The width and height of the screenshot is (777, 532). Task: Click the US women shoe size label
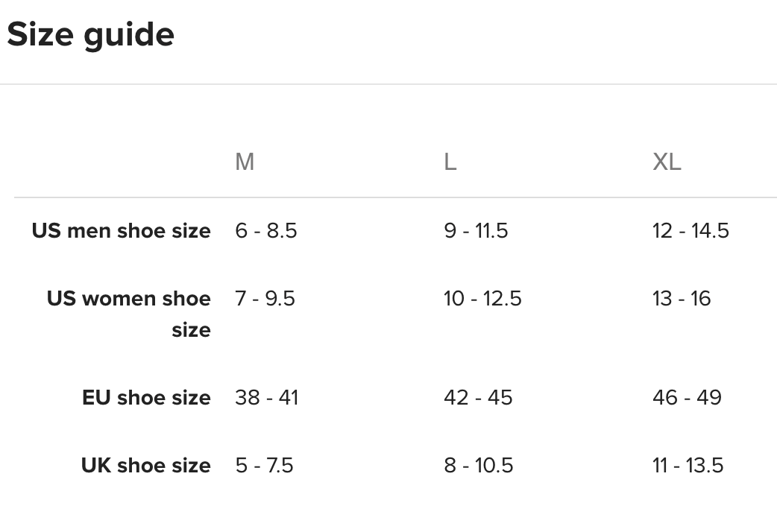point(129,314)
